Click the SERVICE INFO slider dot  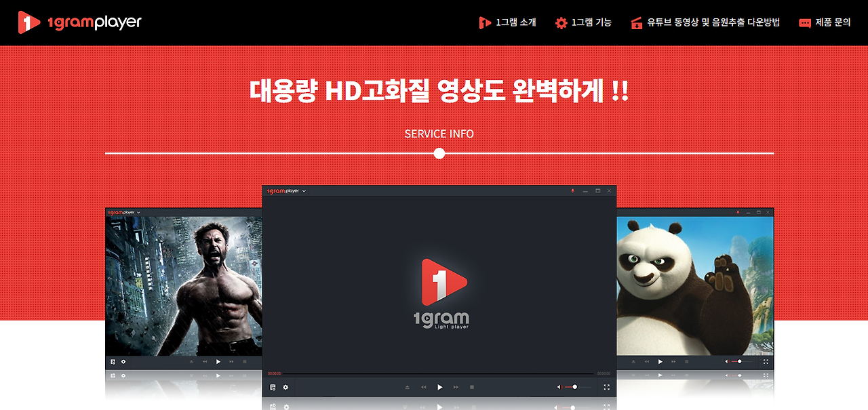point(439,154)
